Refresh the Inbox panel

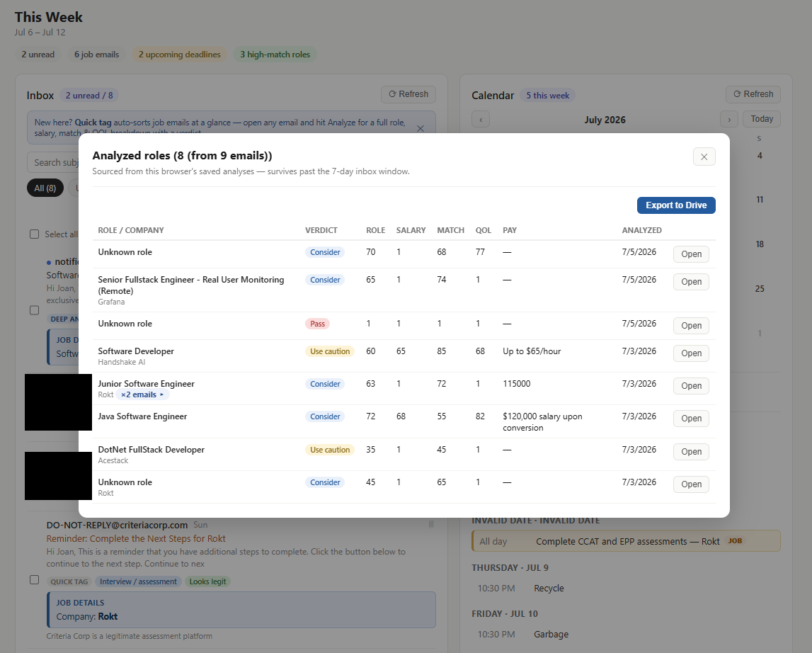coord(408,94)
